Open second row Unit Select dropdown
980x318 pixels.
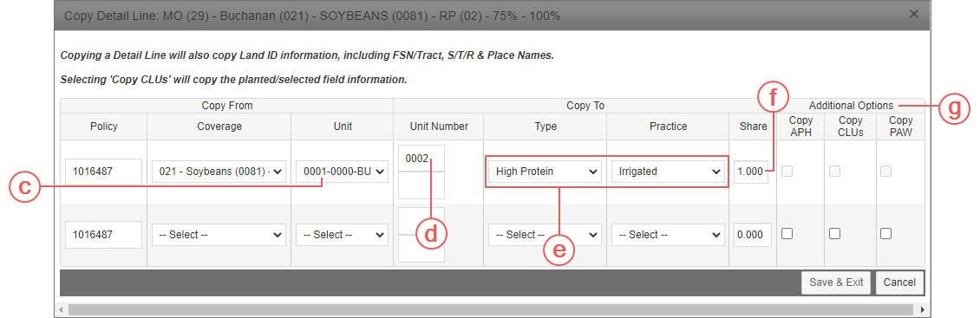(x=342, y=235)
